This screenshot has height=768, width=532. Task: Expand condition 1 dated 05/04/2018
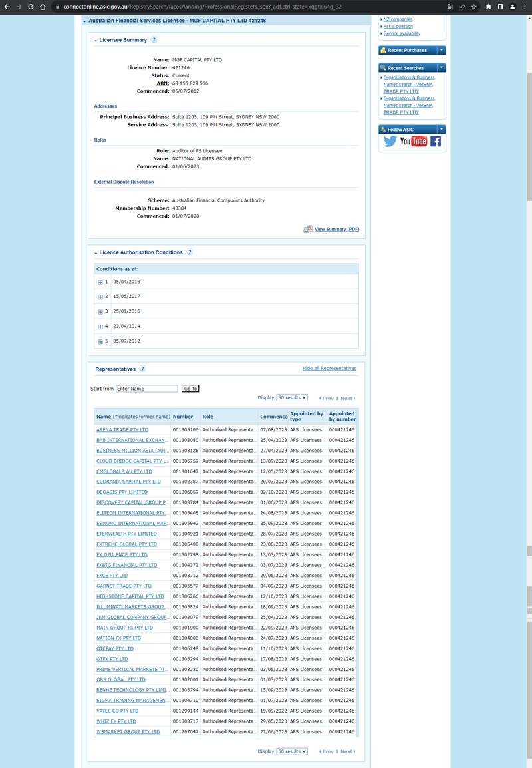click(100, 282)
